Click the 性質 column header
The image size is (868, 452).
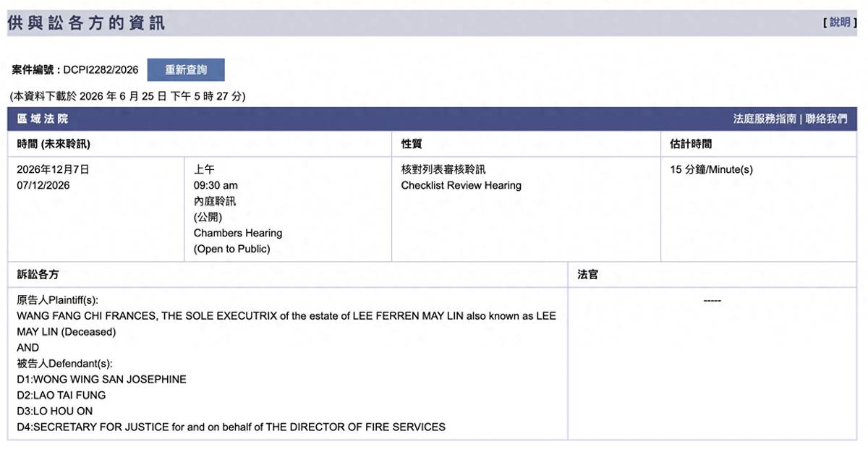[412, 144]
